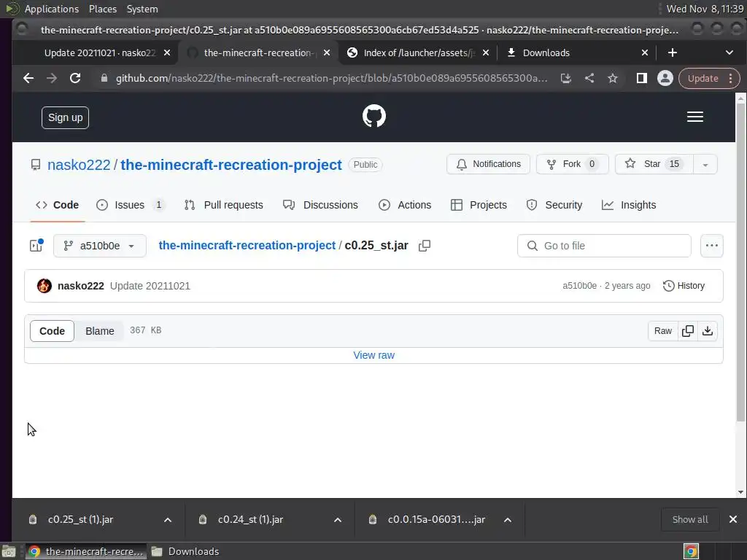Image resolution: width=747 pixels, height=560 pixels.
Task: Fork the repository
Action: click(572, 164)
